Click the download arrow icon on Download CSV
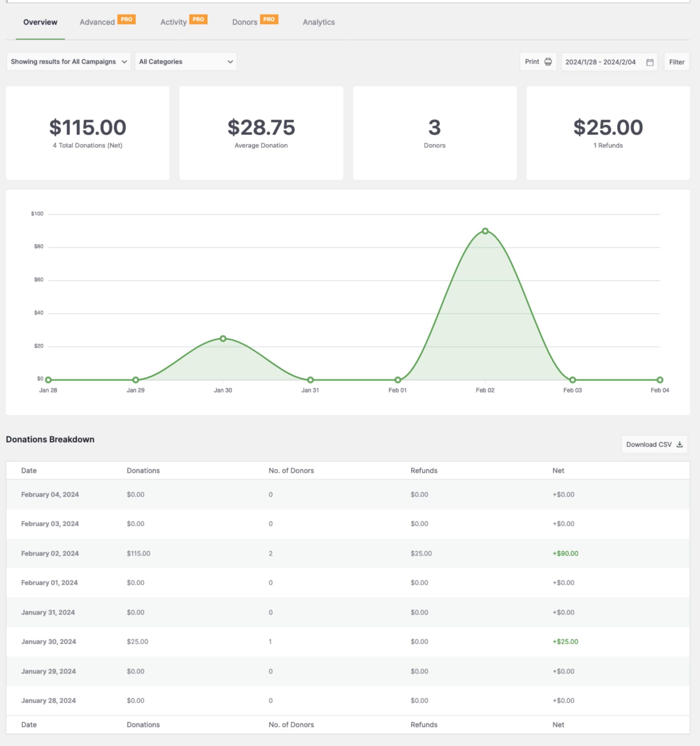Viewport: 700px width, 746px height. coord(679,444)
